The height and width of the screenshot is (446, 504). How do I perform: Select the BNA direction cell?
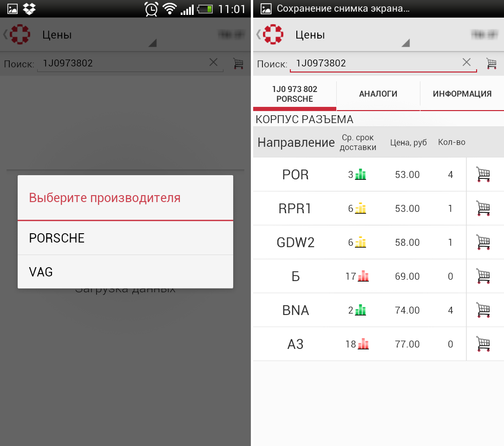295,310
